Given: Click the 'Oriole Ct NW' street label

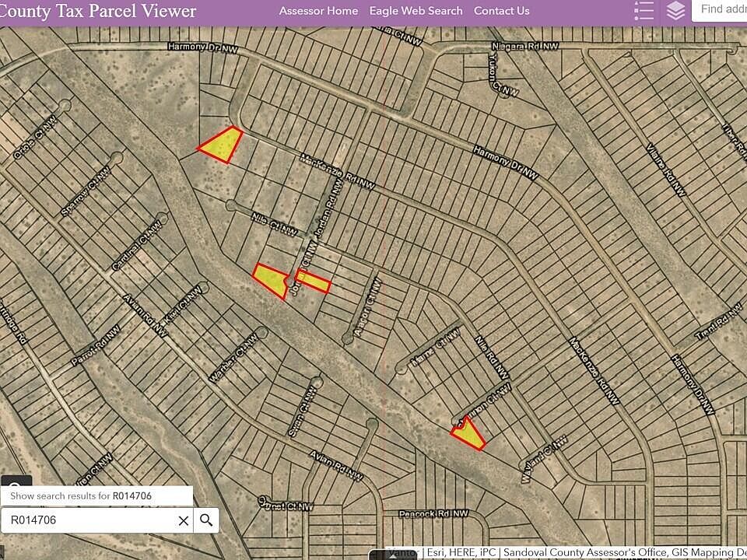Looking at the screenshot, I should [35, 137].
